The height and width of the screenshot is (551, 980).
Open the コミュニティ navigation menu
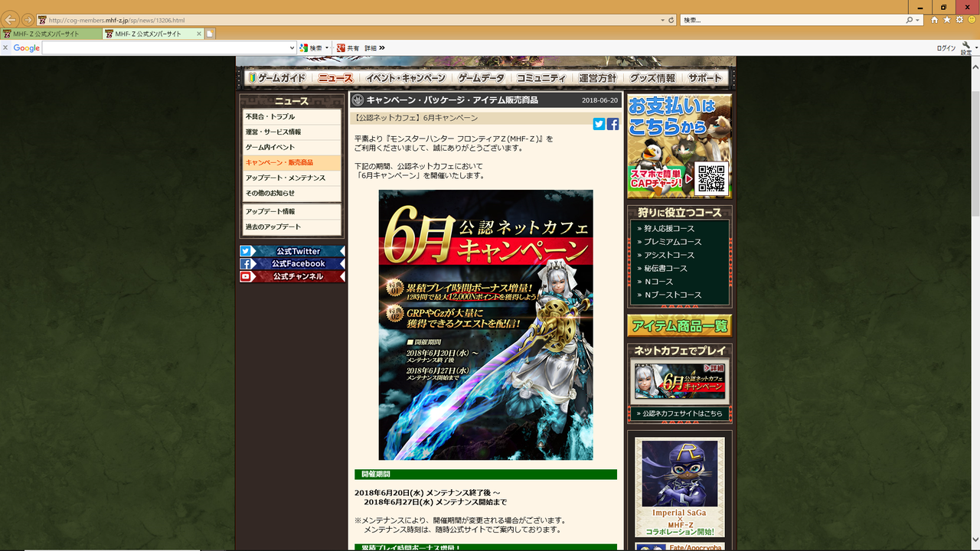tap(541, 78)
